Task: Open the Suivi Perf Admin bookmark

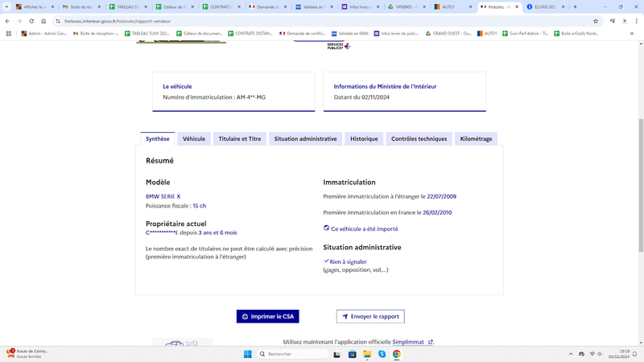Action: [526, 33]
